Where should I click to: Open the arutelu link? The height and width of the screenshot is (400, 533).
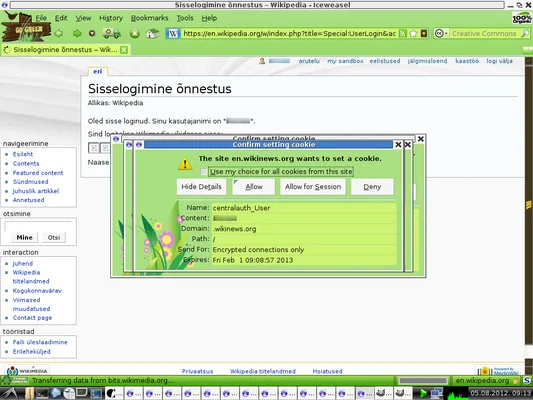[309, 61]
